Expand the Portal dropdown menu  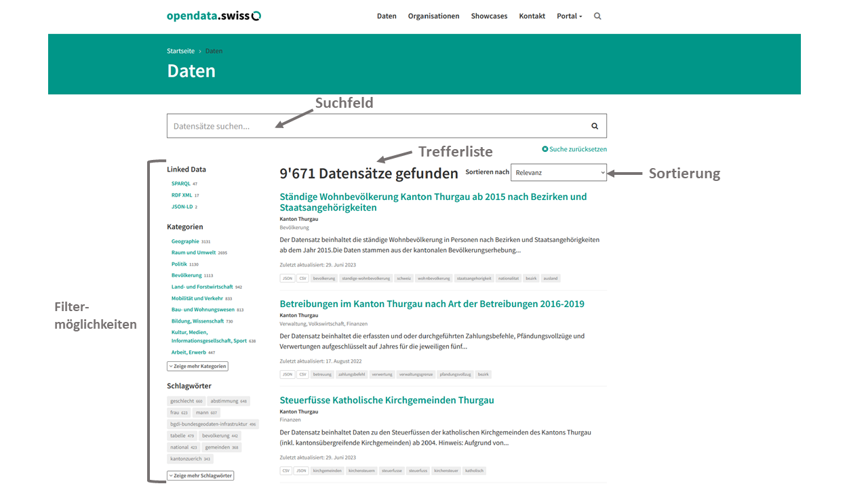click(x=569, y=16)
